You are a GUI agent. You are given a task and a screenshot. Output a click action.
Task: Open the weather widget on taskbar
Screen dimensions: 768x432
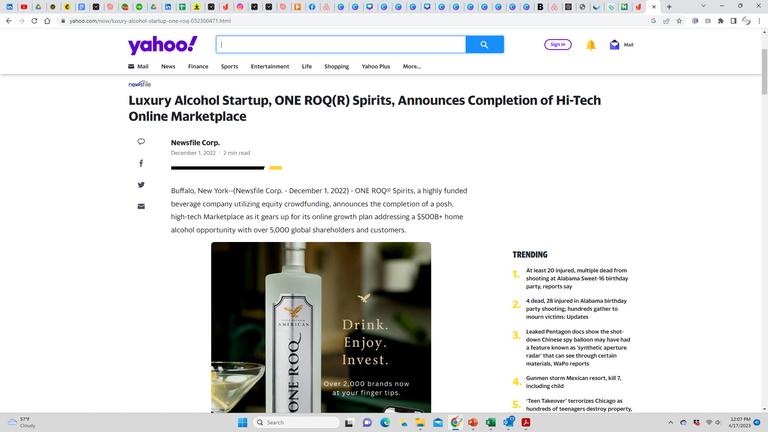(x=22, y=422)
